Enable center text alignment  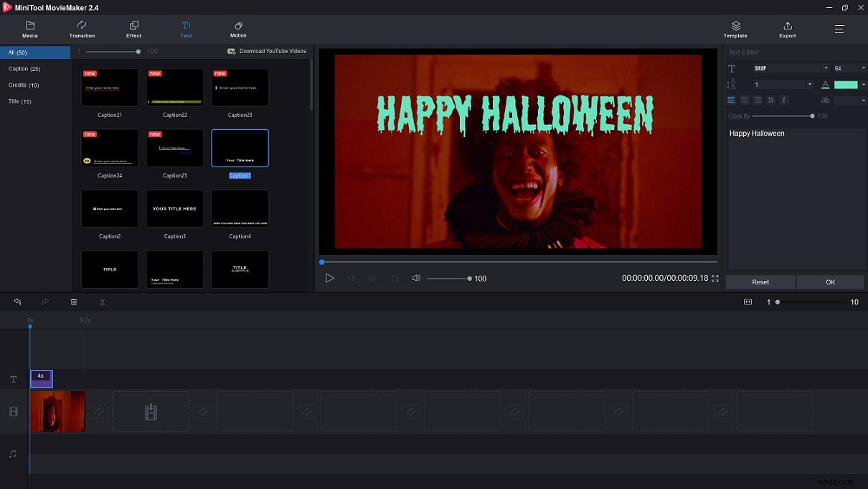pos(745,100)
